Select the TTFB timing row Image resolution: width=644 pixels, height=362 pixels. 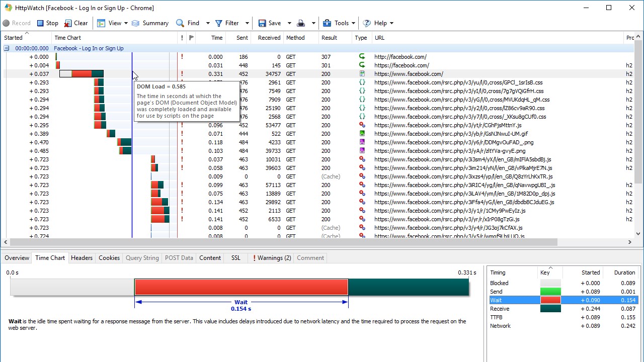(x=562, y=317)
